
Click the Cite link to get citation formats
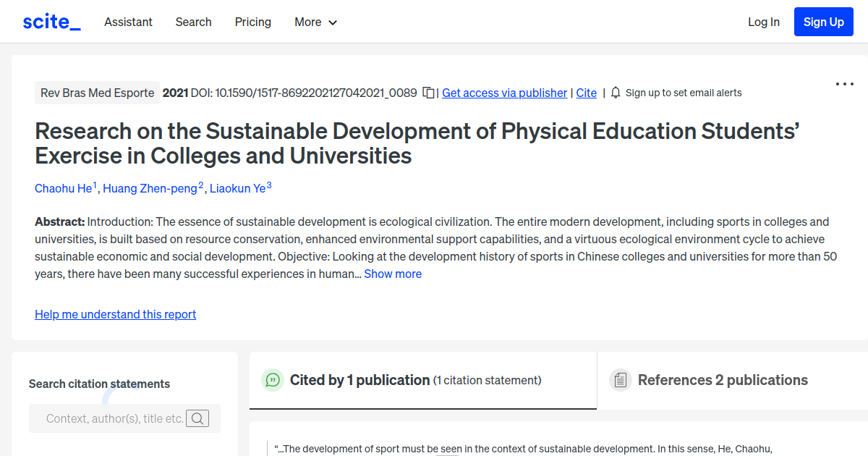coord(586,93)
